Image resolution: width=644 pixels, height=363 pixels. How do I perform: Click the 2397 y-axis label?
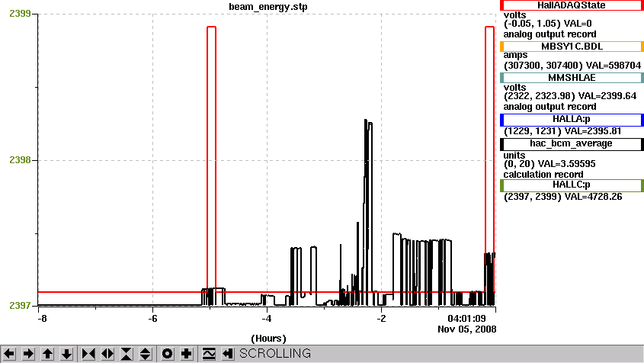pos(20,306)
